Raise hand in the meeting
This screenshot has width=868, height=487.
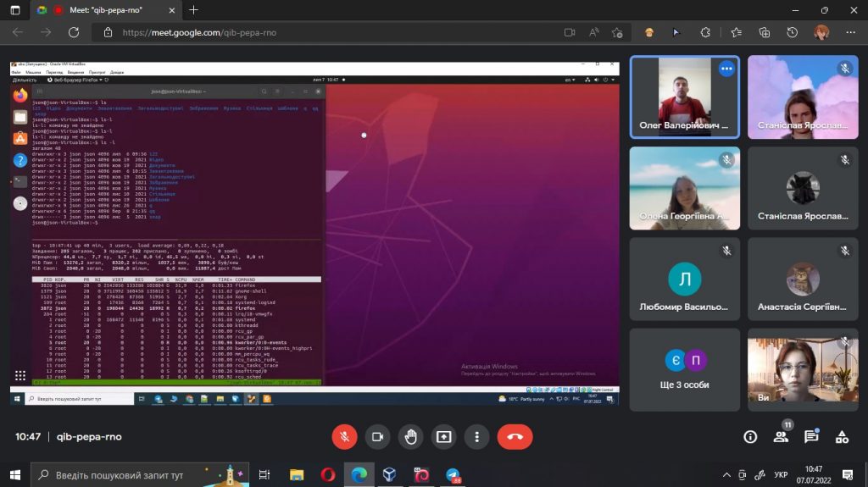tap(411, 437)
